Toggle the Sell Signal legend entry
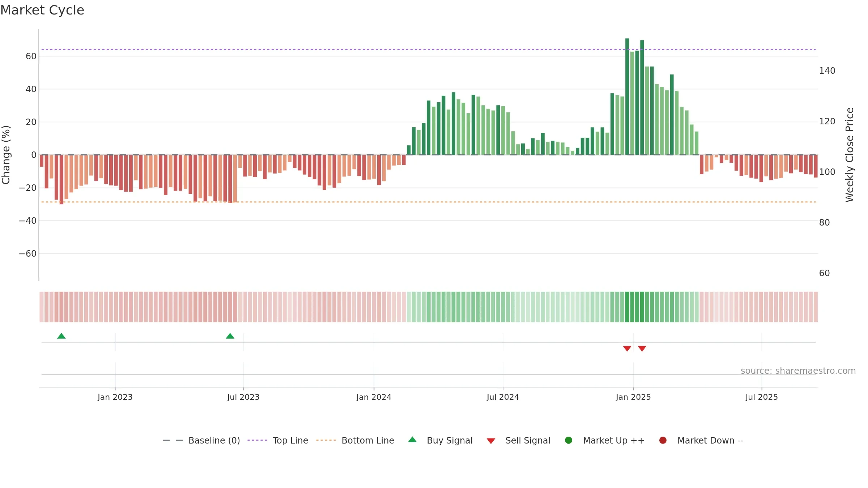This screenshot has height=488, width=868. pyautogui.click(x=518, y=440)
